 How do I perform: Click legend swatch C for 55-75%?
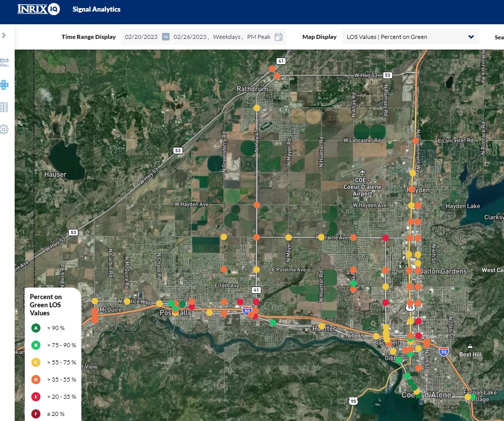[x=36, y=362]
